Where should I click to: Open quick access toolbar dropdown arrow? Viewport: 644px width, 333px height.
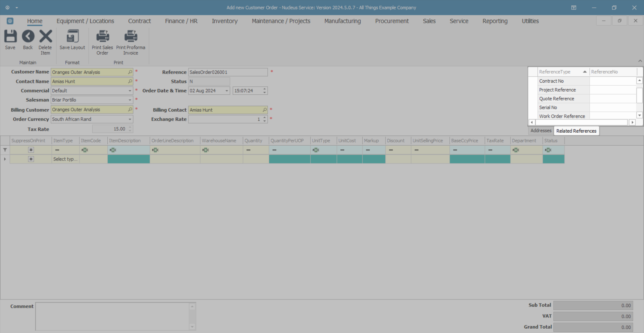[x=17, y=7]
